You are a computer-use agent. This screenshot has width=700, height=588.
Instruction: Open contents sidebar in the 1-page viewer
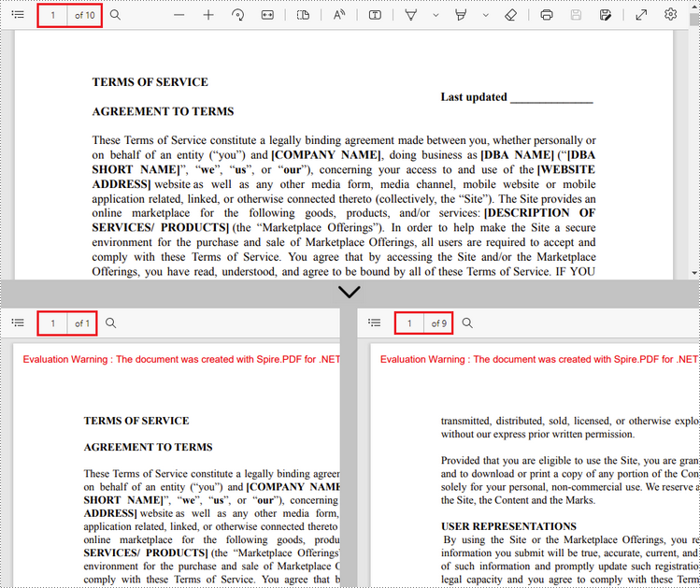18,323
